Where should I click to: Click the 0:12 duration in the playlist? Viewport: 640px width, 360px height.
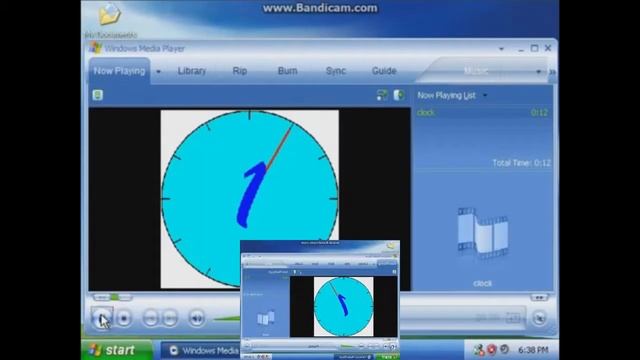(x=539, y=113)
